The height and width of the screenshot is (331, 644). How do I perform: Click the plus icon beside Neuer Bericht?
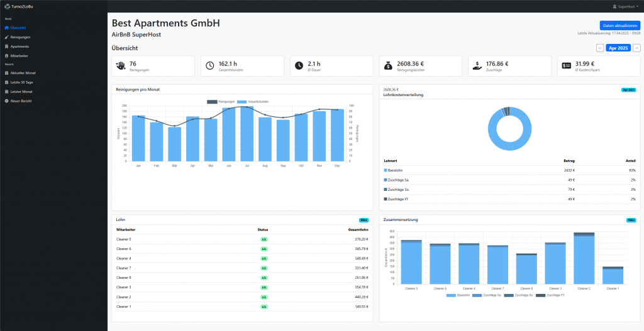pos(7,100)
